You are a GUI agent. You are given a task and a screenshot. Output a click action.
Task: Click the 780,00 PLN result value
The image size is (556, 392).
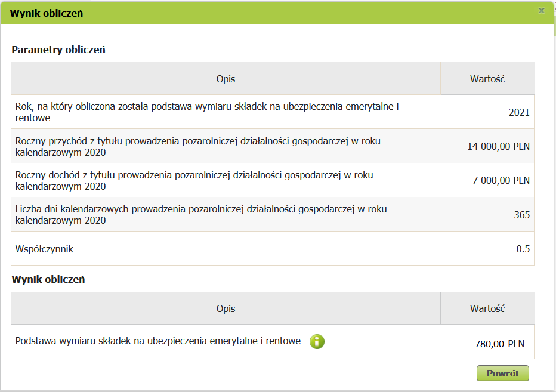pyautogui.click(x=500, y=344)
